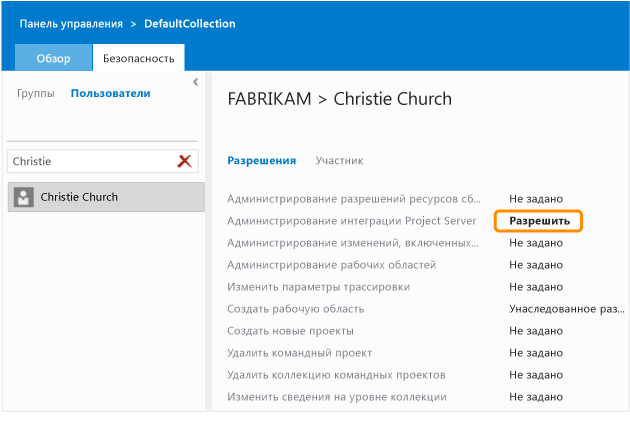This screenshot has width=630, height=427.
Task: Open the Участник section
Action: 339,160
